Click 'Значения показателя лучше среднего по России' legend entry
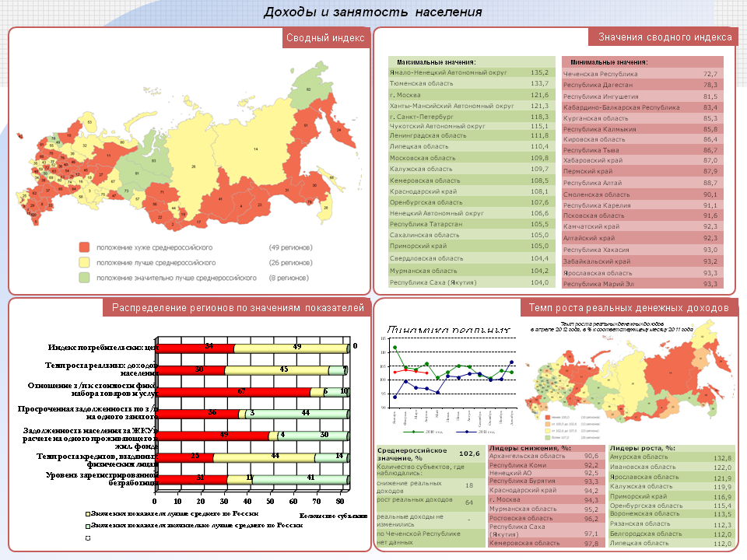The image size is (747, 560). (173, 514)
